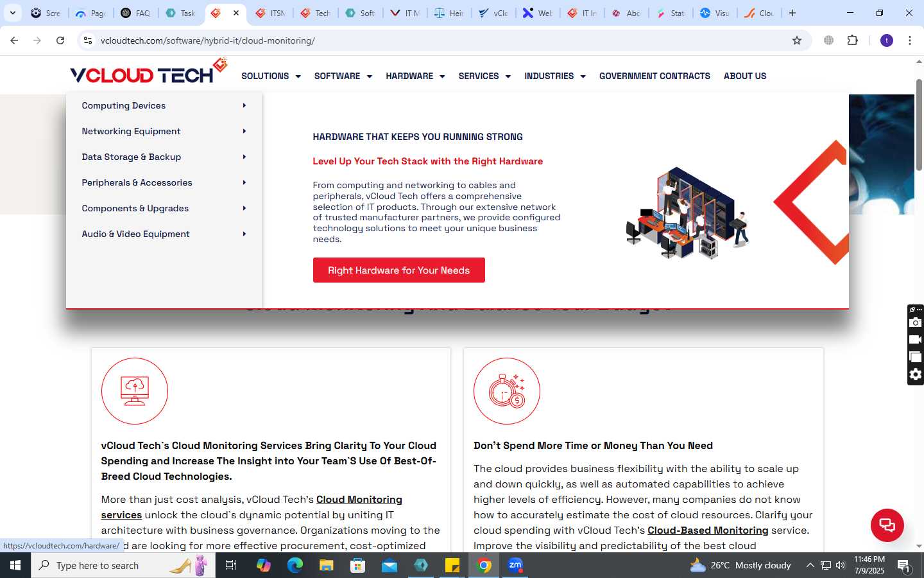The height and width of the screenshot is (578, 924).
Task: Click the browser forward arrow
Action: pyautogui.click(x=37, y=40)
